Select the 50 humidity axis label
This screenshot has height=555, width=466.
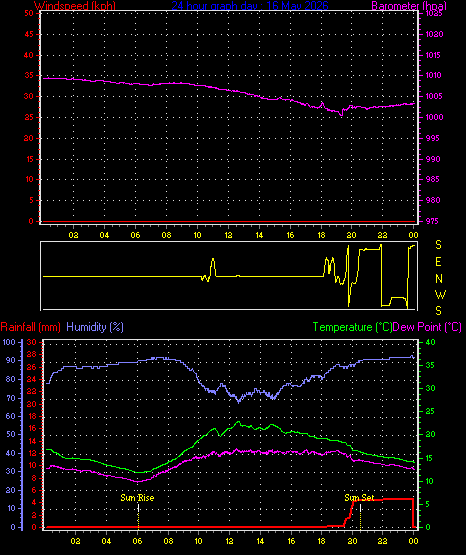coord(11,434)
